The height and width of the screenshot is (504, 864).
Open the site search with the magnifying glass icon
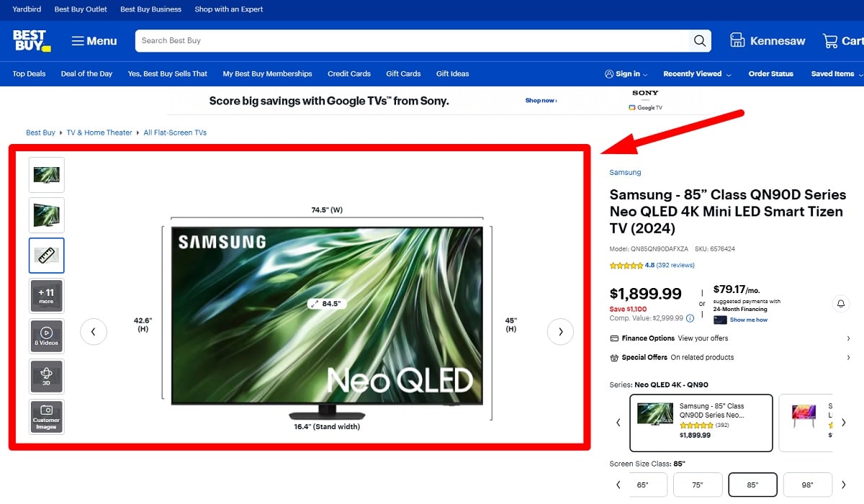(698, 41)
